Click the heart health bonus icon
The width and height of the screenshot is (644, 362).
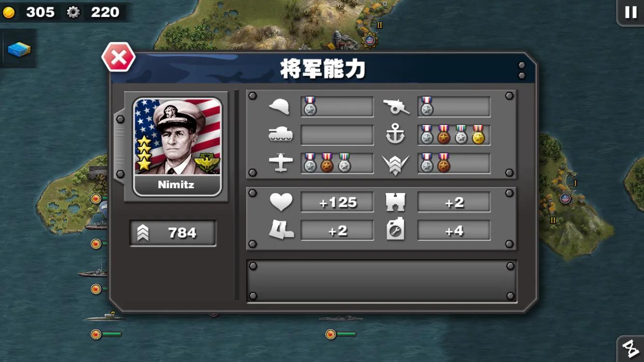(281, 202)
